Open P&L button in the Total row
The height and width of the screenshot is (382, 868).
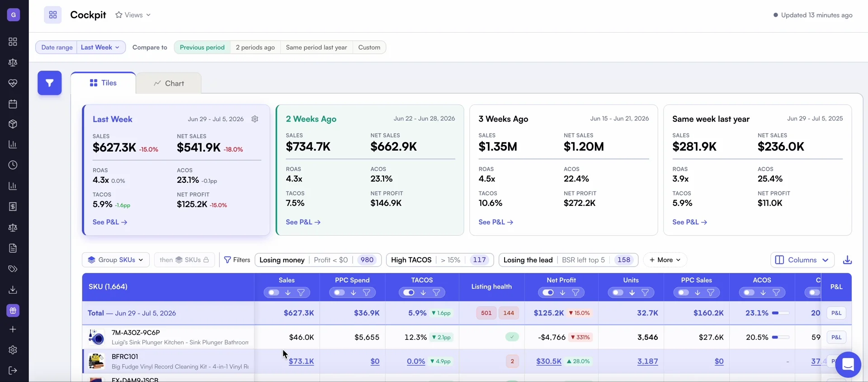[x=836, y=313]
